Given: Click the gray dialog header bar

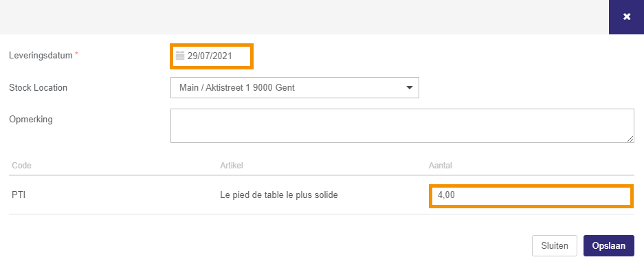Looking at the screenshot, I should pyautogui.click(x=304, y=17).
